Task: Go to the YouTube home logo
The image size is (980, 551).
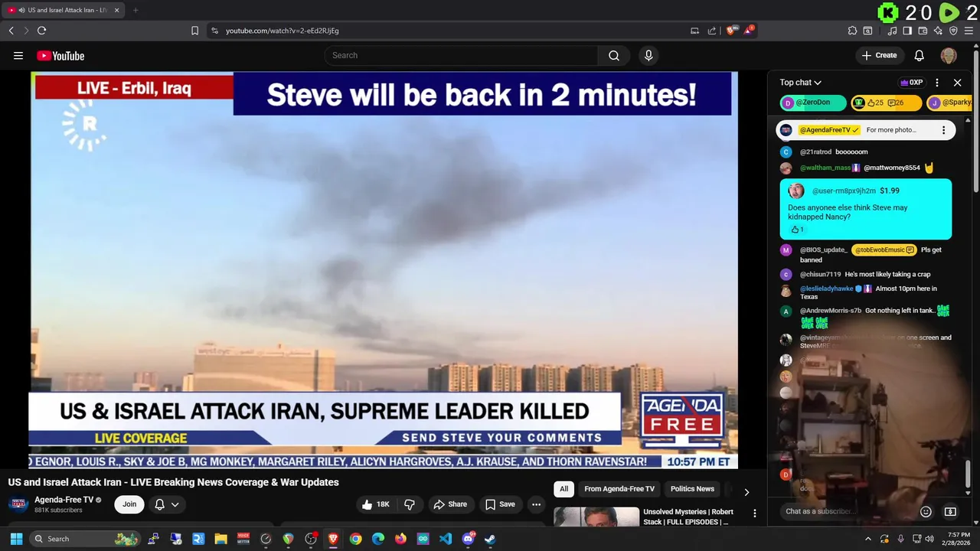Action: pyautogui.click(x=60, y=56)
